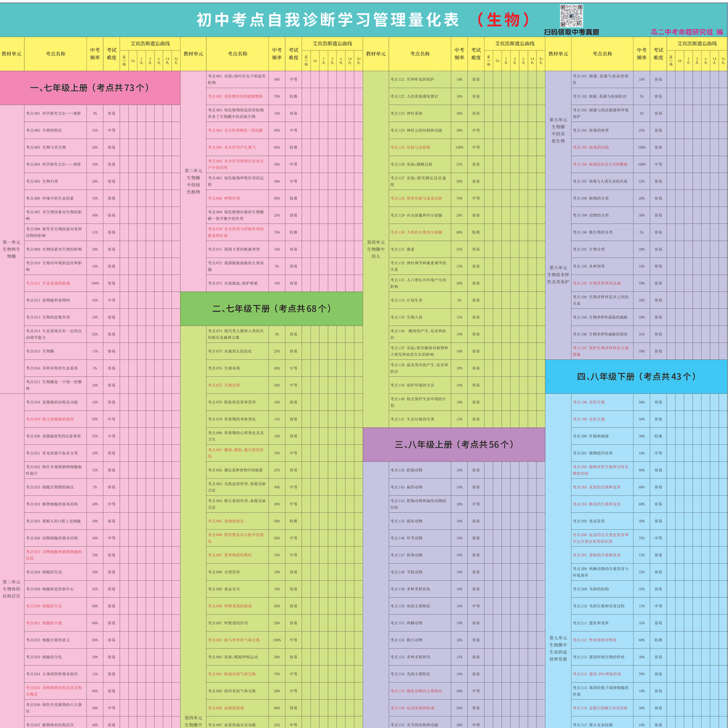This screenshot has width=728, height=728.
Task: Click the leftmost 教材单元 column header
Action: 12,54
